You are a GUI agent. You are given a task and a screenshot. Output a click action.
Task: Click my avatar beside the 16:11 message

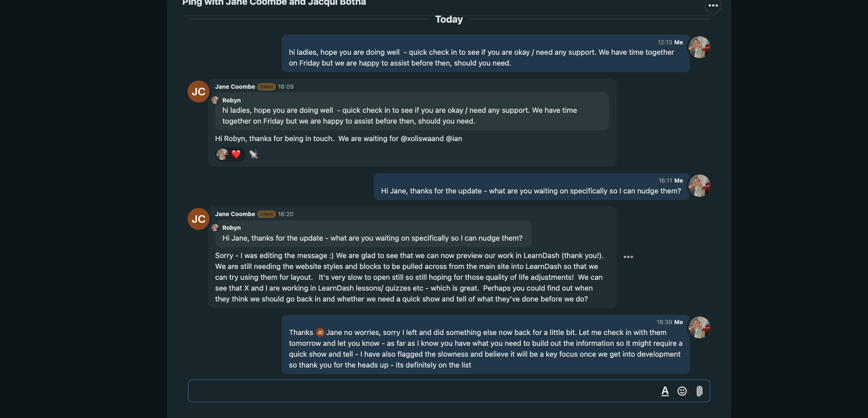pyautogui.click(x=700, y=186)
